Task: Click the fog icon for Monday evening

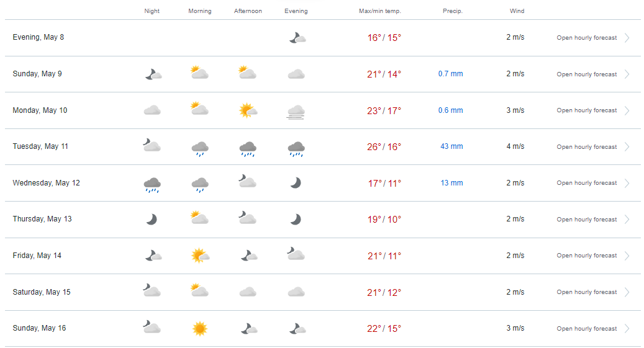Action: (x=296, y=112)
